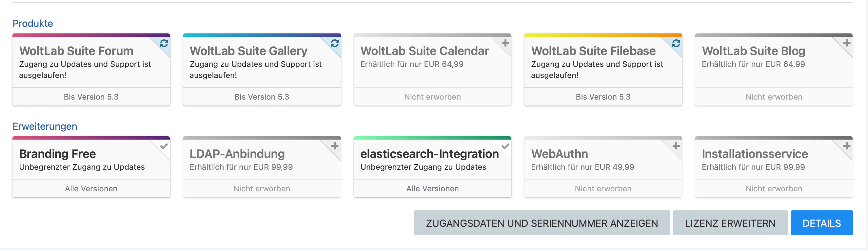Click the plus icon on WoltLab Suite Calendar
This screenshot has width=868, height=251.
(x=505, y=43)
